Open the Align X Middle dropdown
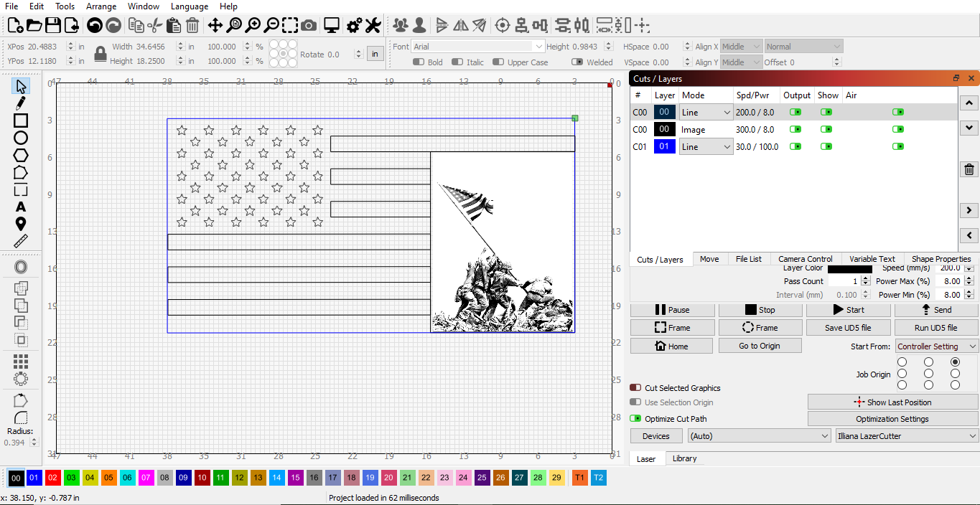The height and width of the screenshot is (505, 980). (741, 47)
